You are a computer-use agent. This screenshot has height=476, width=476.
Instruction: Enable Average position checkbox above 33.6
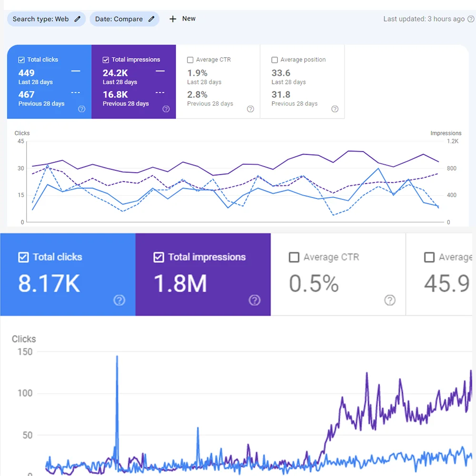tap(275, 60)
